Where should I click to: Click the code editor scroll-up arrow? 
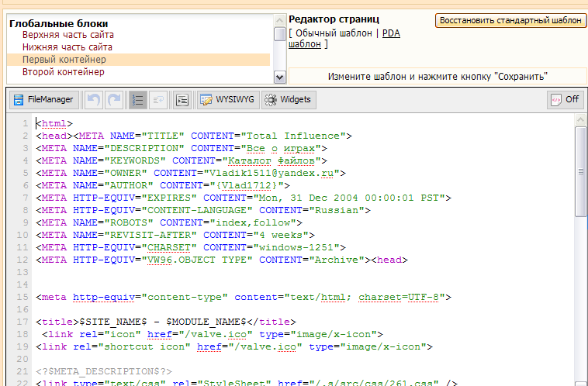[x=581, y=120]
